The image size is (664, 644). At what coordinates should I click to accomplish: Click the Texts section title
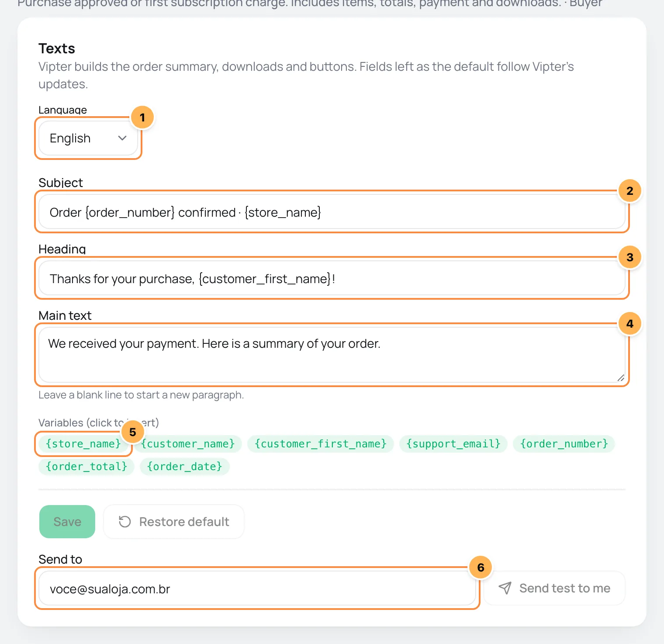(x=57, y=48)
